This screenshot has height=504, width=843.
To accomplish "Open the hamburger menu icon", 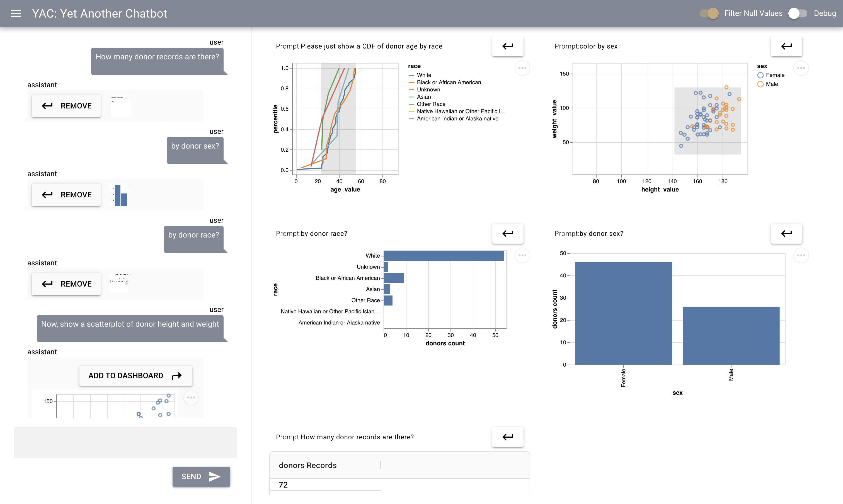I will [16, 14].
